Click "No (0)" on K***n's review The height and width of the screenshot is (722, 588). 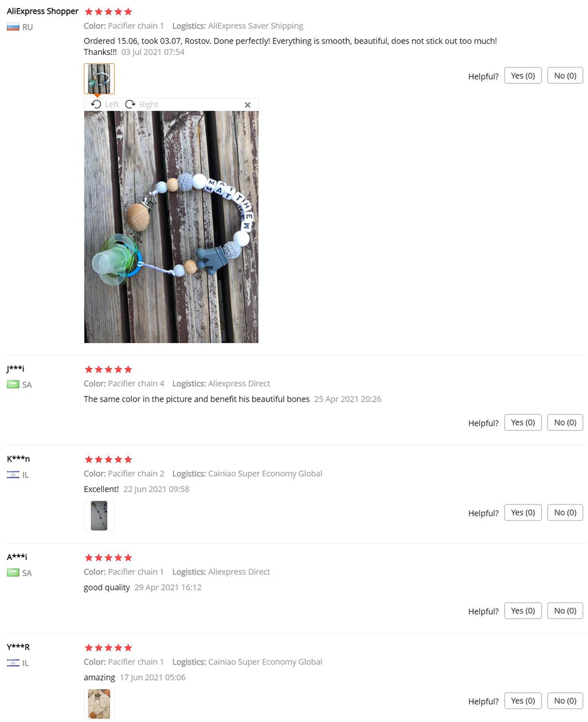tap(564, 512)
